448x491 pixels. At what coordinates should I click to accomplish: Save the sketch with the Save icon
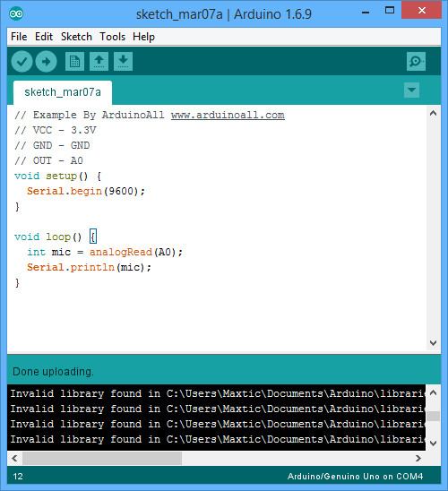tap(123, 61)
